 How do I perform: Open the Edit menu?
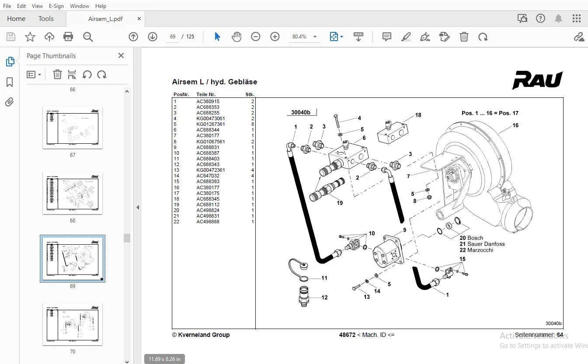coord(21,6)
